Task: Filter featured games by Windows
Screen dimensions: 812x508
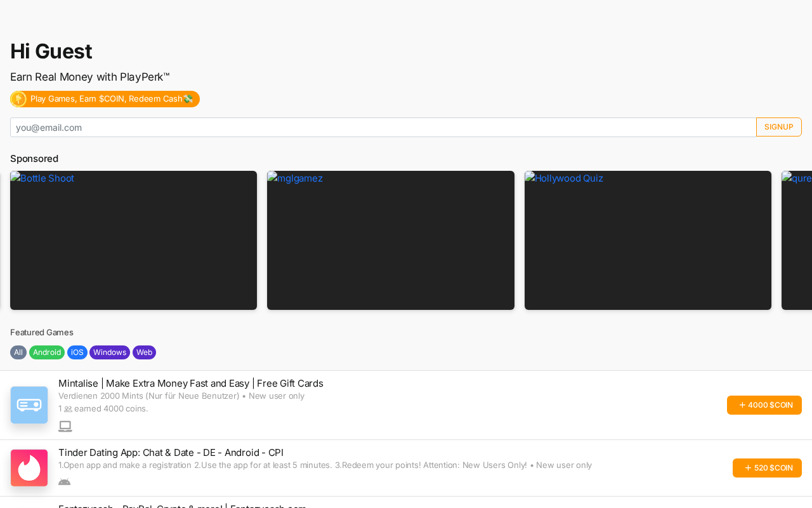Action: click(x=110, y=352)
